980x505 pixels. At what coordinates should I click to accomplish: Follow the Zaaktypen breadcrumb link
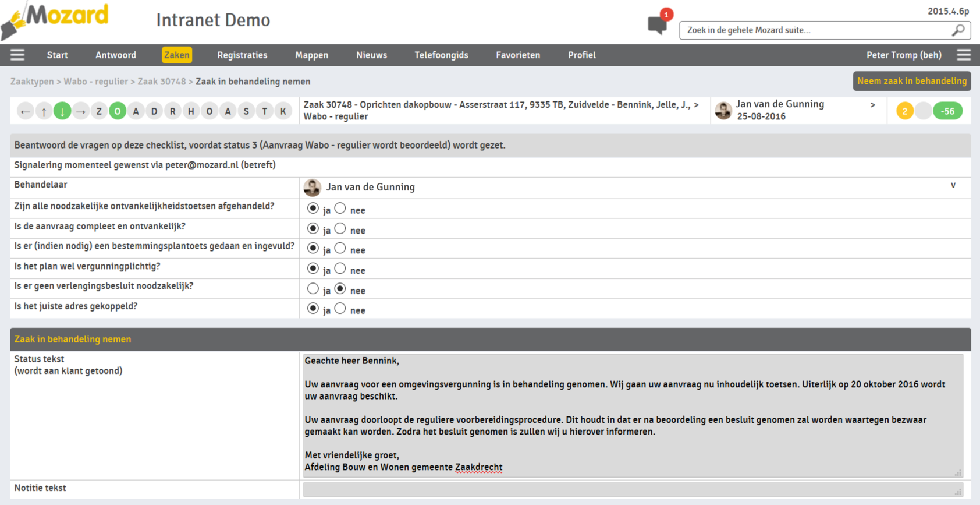point(32,82)
